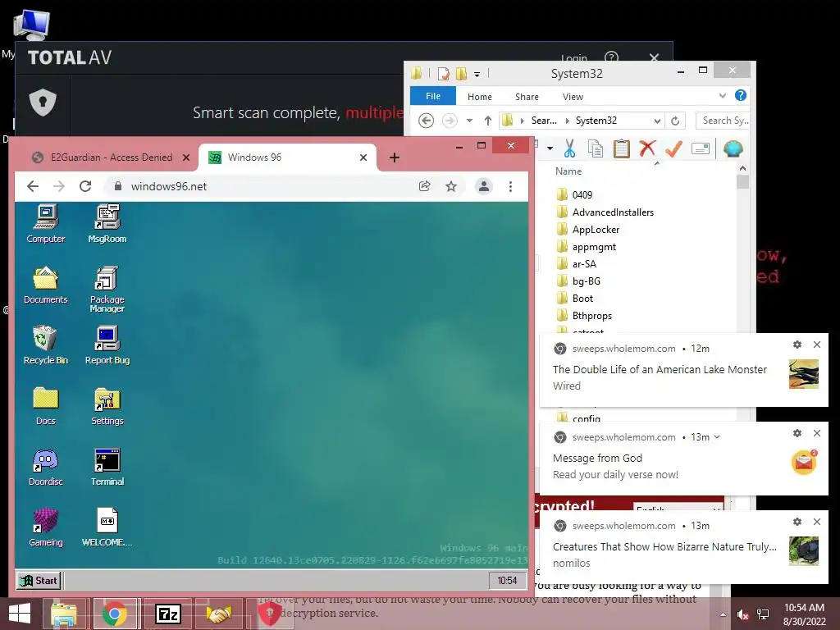Click the Windows 96 Start button
The image size is (840, 630).
[x=39, y=580]
